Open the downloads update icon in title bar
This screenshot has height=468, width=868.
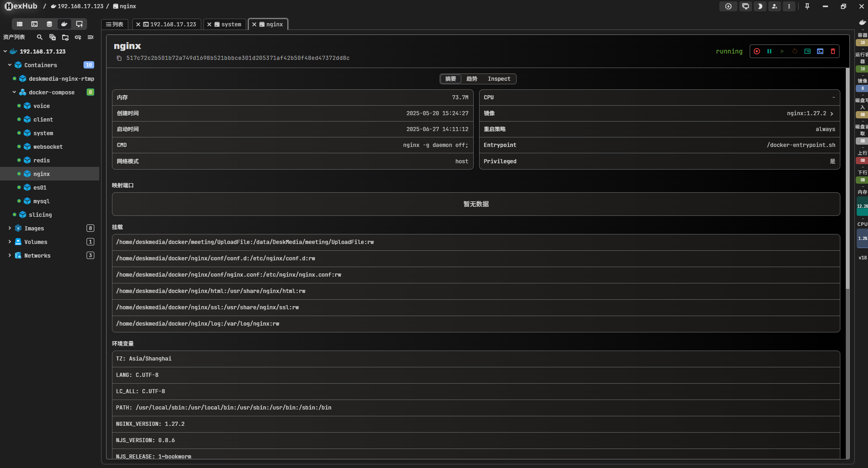728,6
